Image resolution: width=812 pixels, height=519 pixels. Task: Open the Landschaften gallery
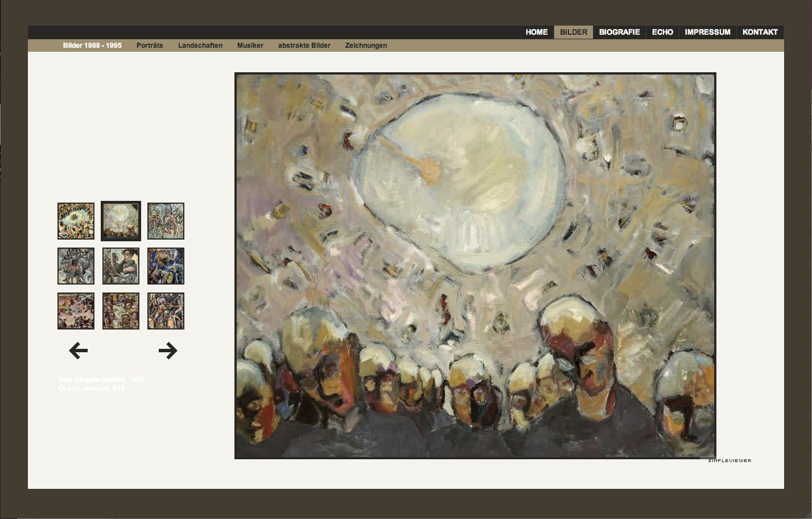pyautogui.click(x=200, y=46)
